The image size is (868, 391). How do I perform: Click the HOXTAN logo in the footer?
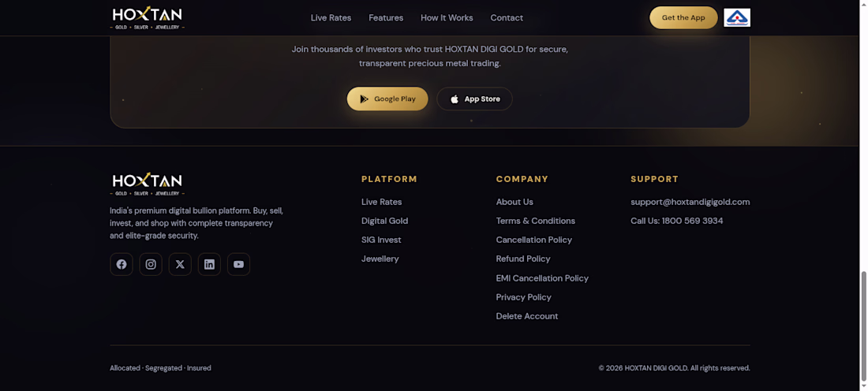pyautogui.click(x=148, y=184)
